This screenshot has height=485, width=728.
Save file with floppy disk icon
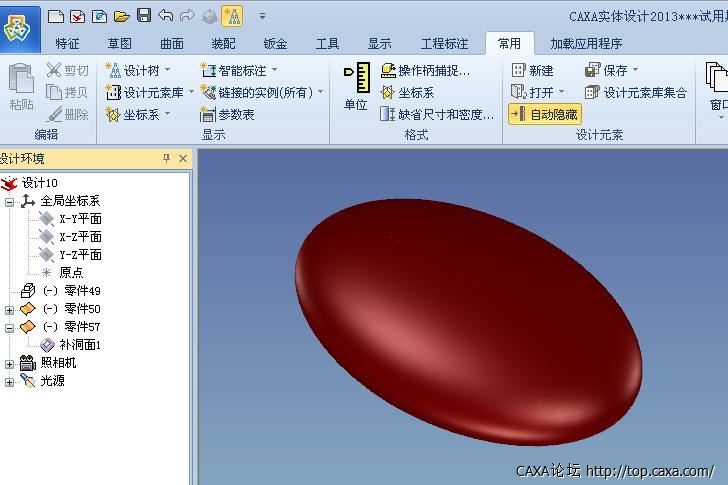(x=144, y=16)
